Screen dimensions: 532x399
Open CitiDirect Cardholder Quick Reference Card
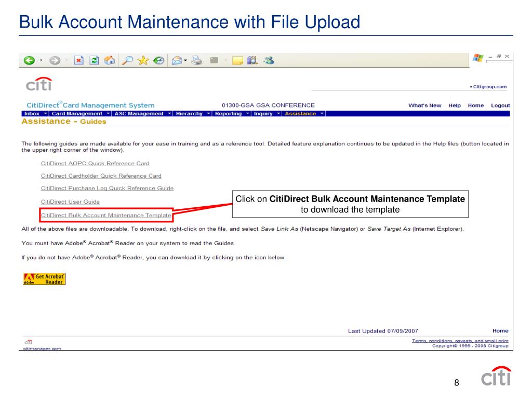click(101, 176)
